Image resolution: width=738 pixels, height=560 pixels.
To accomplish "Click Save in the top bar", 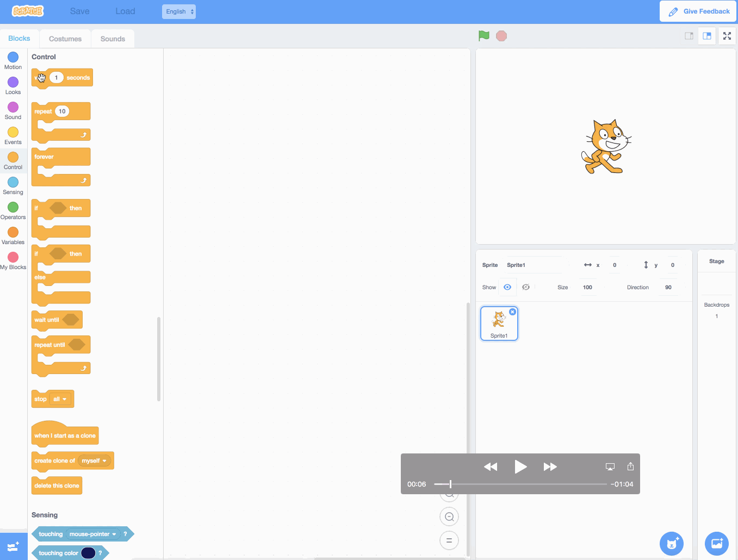I will click(79, 11).
